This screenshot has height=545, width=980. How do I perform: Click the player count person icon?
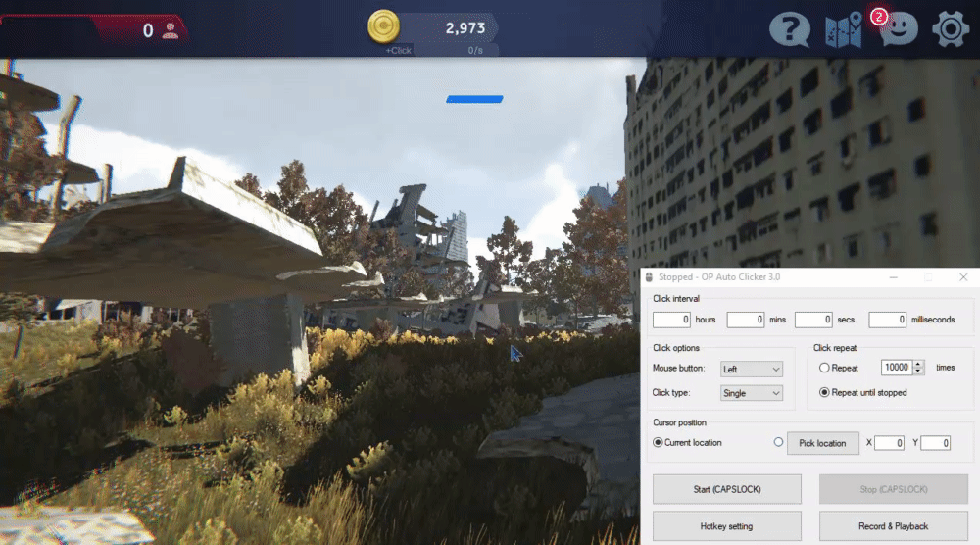pos(170,30)
